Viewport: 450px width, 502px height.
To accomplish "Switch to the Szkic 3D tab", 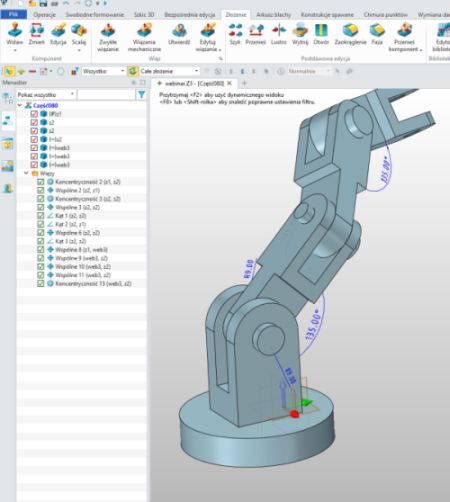I will [x=144, y=15].
